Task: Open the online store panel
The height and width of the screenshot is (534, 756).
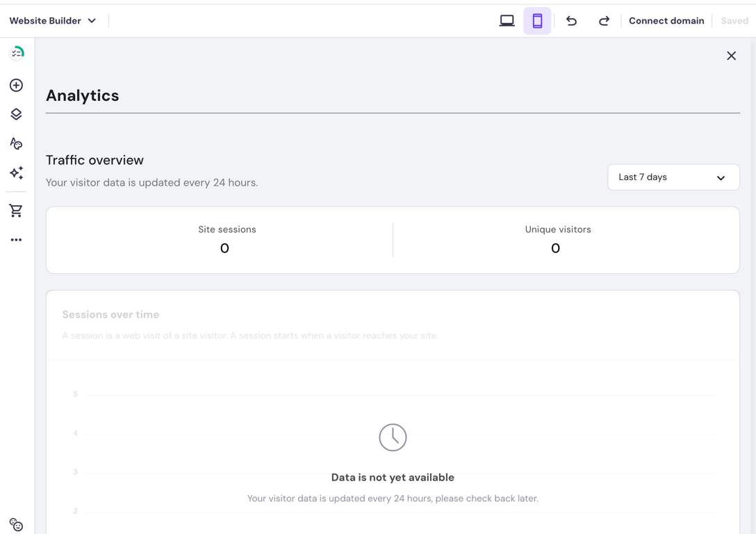Action: (x=15, y=210)
